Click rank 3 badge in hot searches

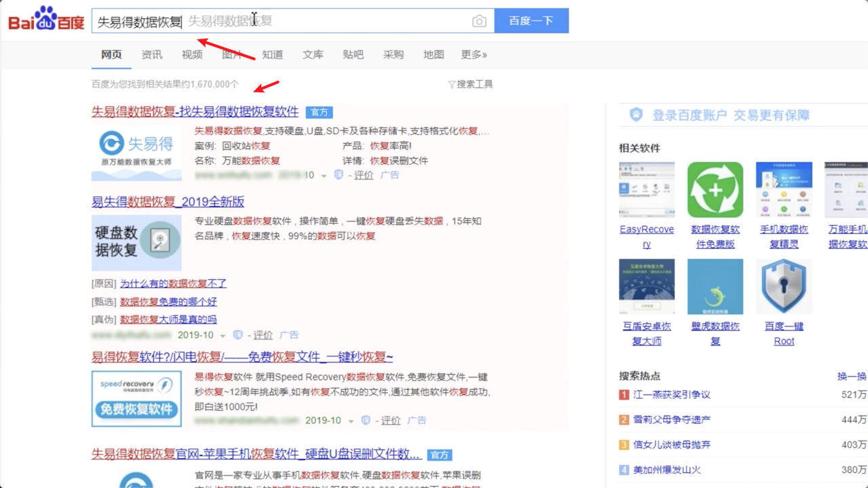pos(624,445)
